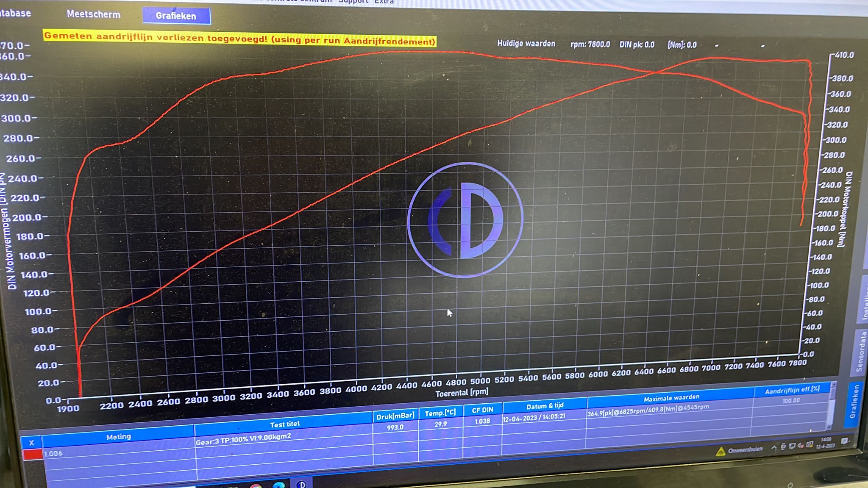868x488 pixels.
Task: Click the Meting column header
Action: coord(118,436)
